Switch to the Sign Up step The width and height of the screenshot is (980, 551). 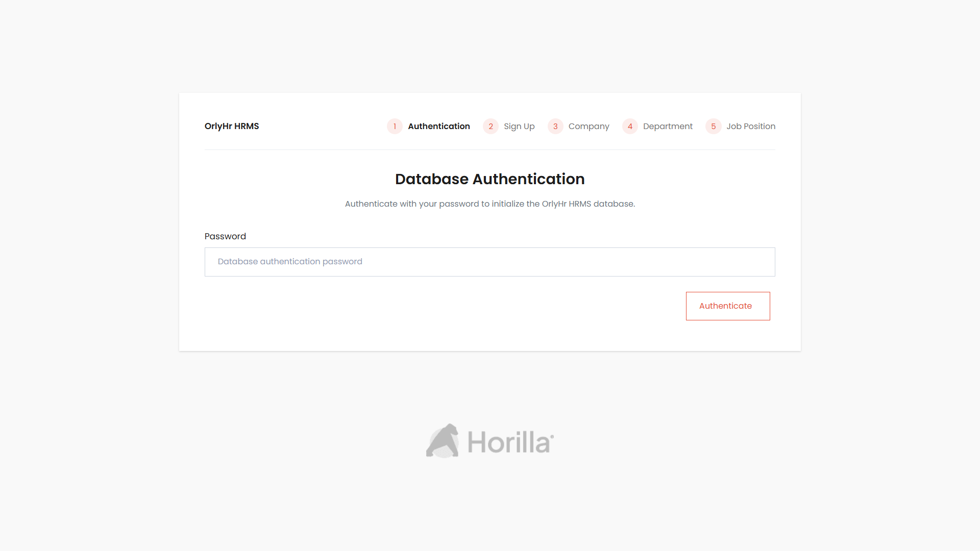[519, 126]
